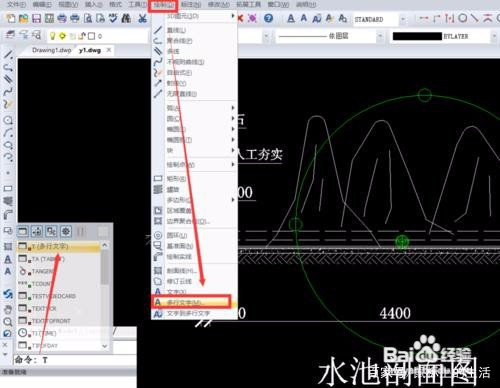The height and width of the screenshot is (388, 500).
Task: Toggle the layer lightbulb on/off icon
Action: [52, 36]
